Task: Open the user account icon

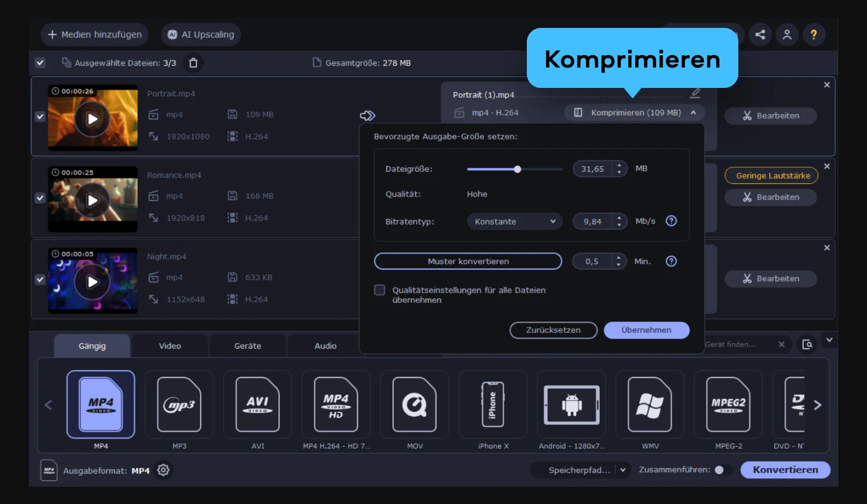Action: 787,35
